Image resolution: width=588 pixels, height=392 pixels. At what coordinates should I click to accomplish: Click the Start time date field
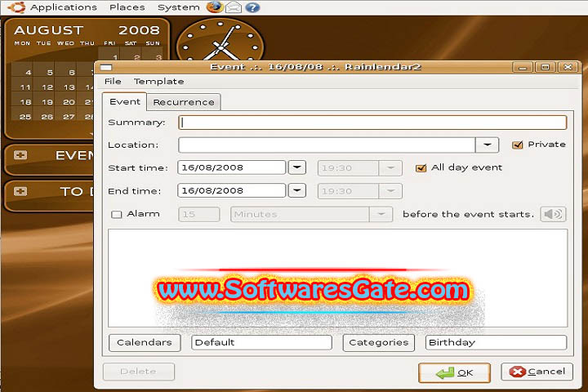(231, 167)
